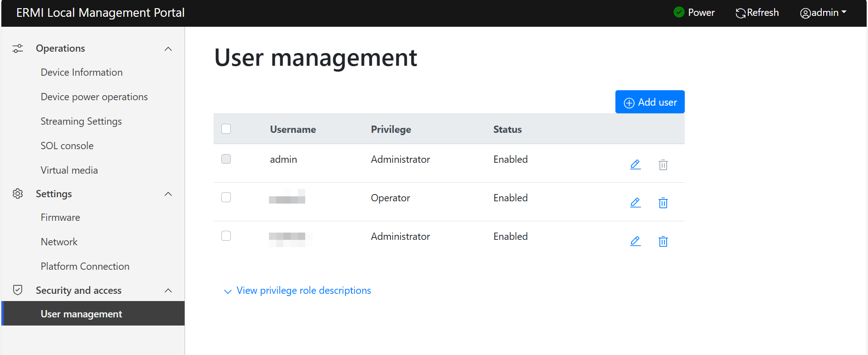Click the Refresh icon in top bar
The width and height of the screenshot is (868, 355).
(x=740, y=13)
